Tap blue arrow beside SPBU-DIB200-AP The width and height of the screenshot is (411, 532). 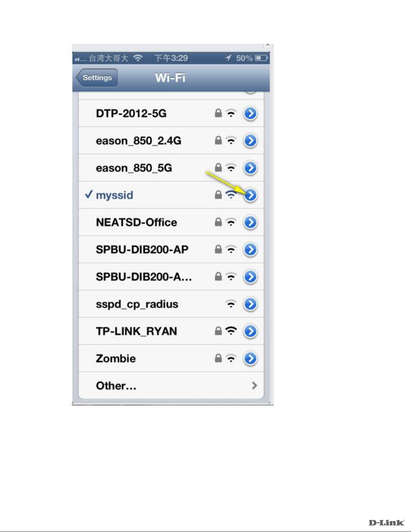[x=250, y=249]
